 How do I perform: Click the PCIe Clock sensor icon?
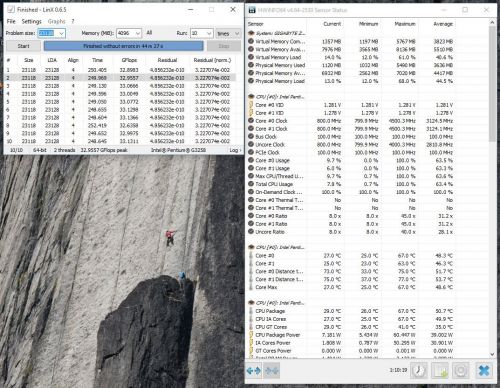[x=251, y=152]
